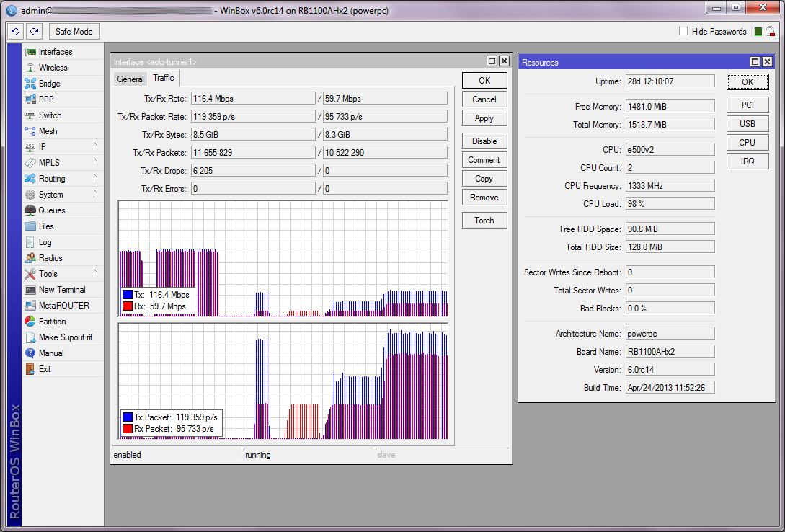Select the Traffic tab
785x532 pixels.
pos(164,78)
